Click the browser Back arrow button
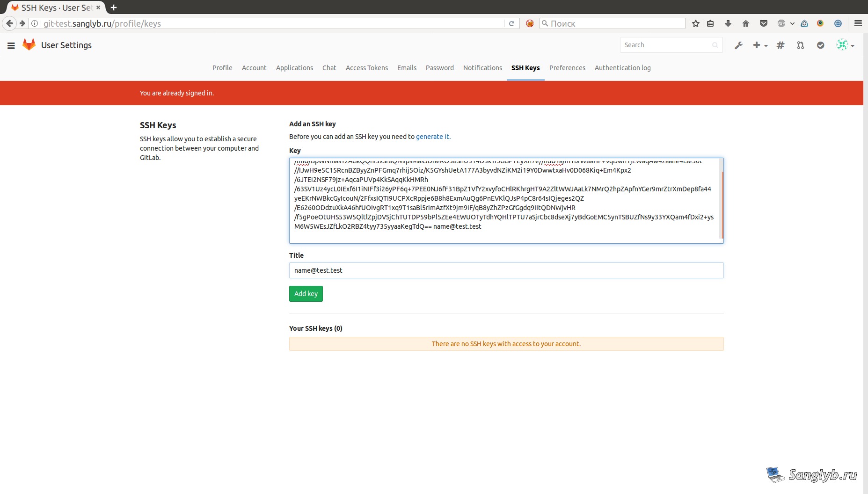868x494 pixels. [x=10, y=23]
